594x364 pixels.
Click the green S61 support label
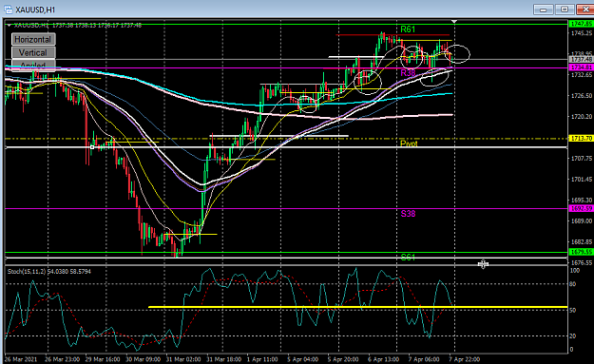pyautogui.click(x=408, y=258)
